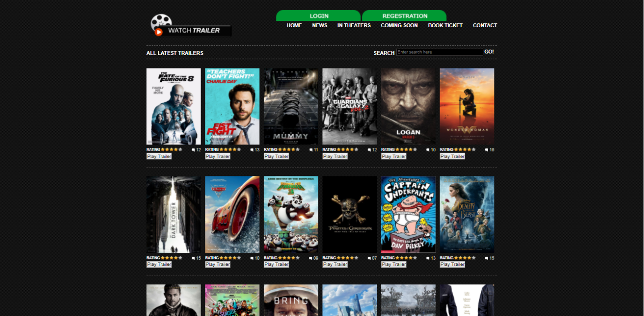
Task: Click the star rating under Logan
Action: [x=406, y=150]
